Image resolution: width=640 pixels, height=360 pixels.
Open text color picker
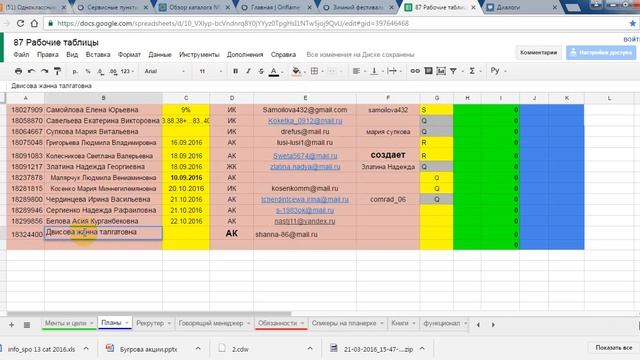(x=274, y=71)
